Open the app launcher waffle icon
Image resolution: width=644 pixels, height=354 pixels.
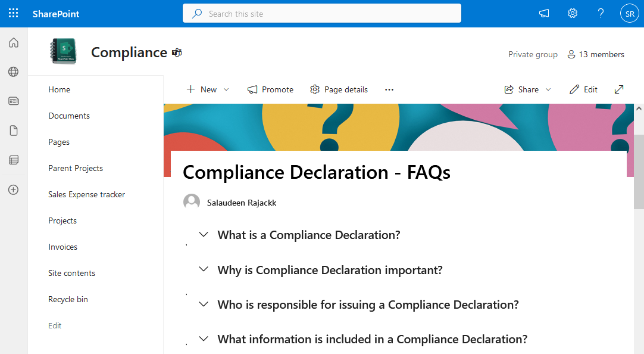point(14,14)
